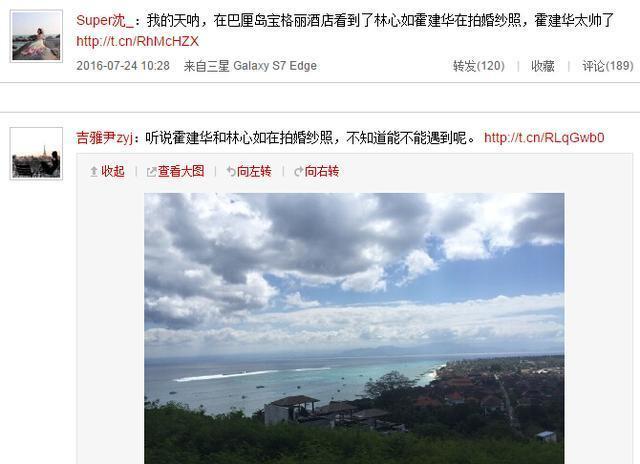Open Super沈_ profile avatar
Viewport: 640px width, 464px height.
click(x=36, y=36)
